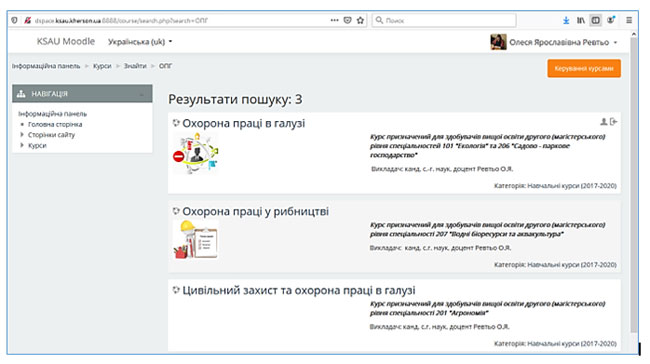This screenshot has height=364, width=650.
Task: Open the course Охорона праці у рибництві
Action: pos(255,211)
